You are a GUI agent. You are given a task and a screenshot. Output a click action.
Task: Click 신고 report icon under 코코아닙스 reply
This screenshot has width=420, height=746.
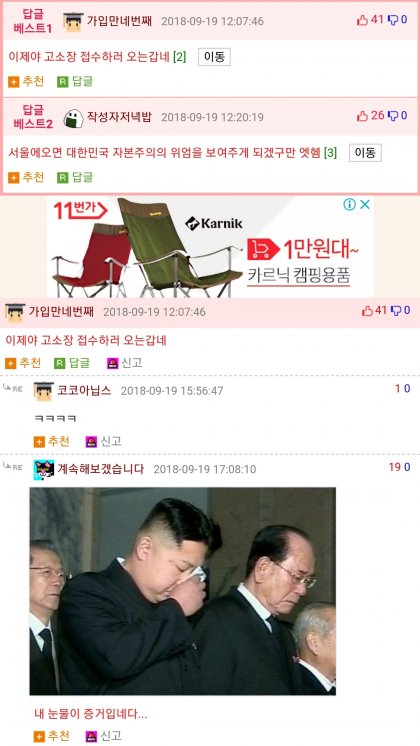[x=91, y=442]
